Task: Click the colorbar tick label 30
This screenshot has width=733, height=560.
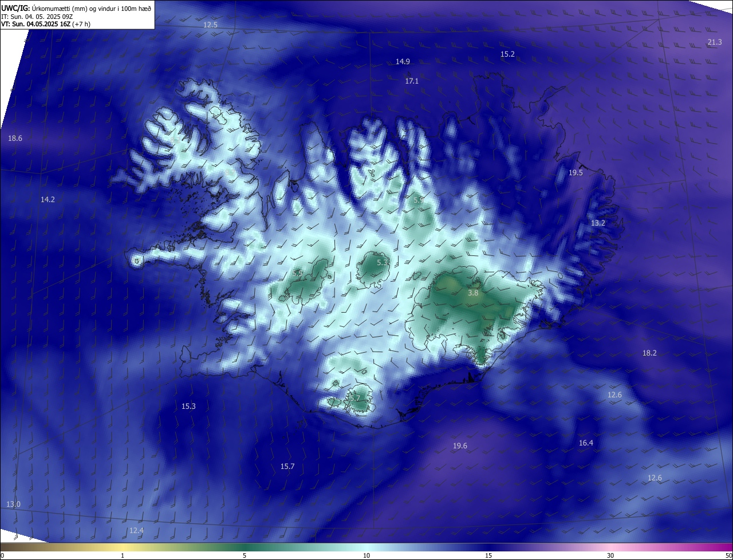Action: 610,555
